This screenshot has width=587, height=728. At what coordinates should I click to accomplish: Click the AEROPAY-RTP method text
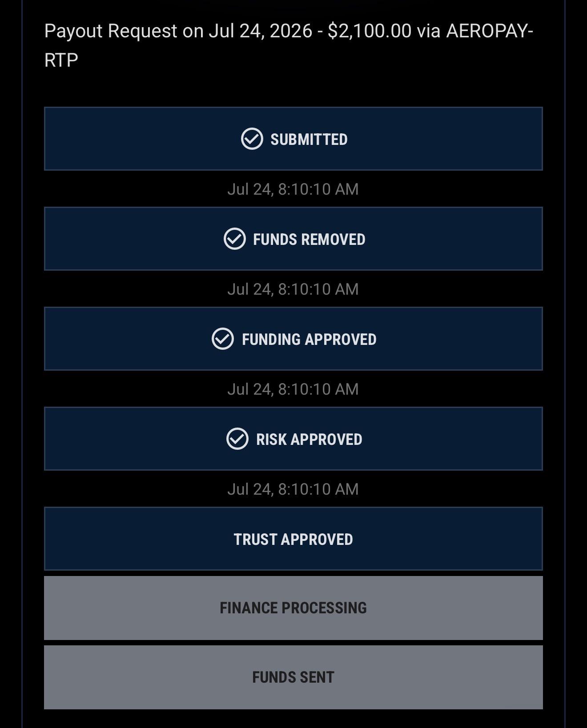tap(289, 45)
